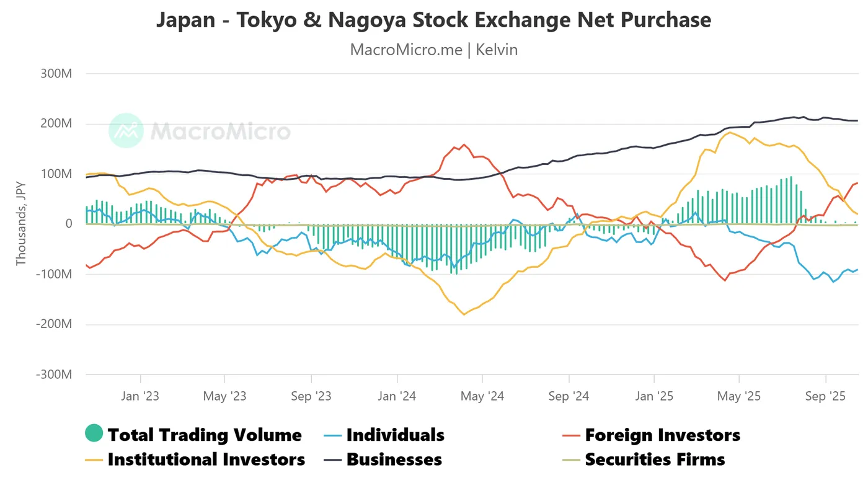Viewport: 868px width, 488px height.
Task: Click the chart title about Net Purchase
Action: [x=433, y=20]
